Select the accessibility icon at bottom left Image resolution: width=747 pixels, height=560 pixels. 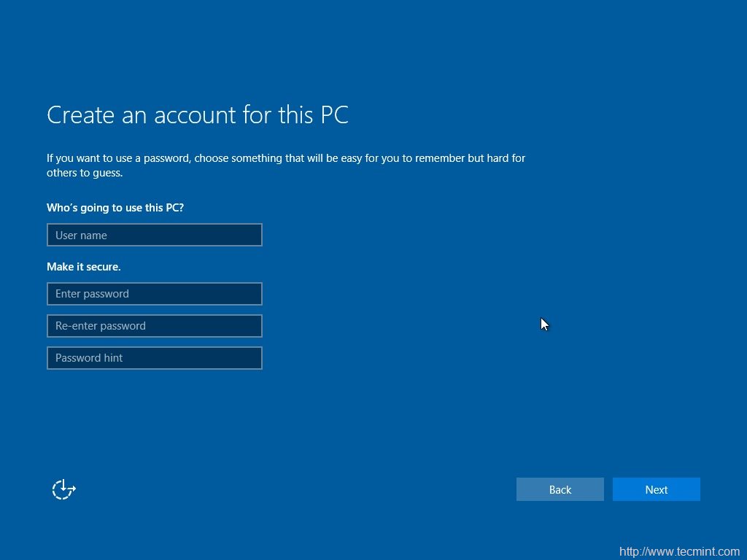pos(63,489)
